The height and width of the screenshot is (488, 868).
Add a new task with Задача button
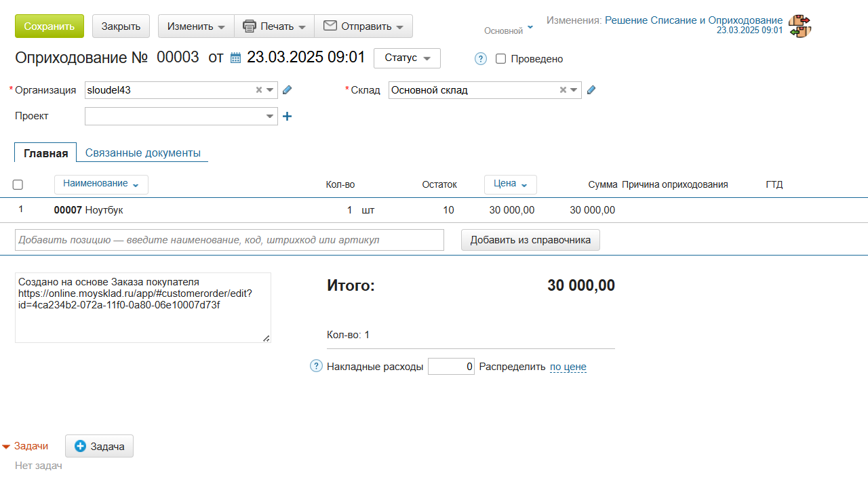tap(99, 446)
